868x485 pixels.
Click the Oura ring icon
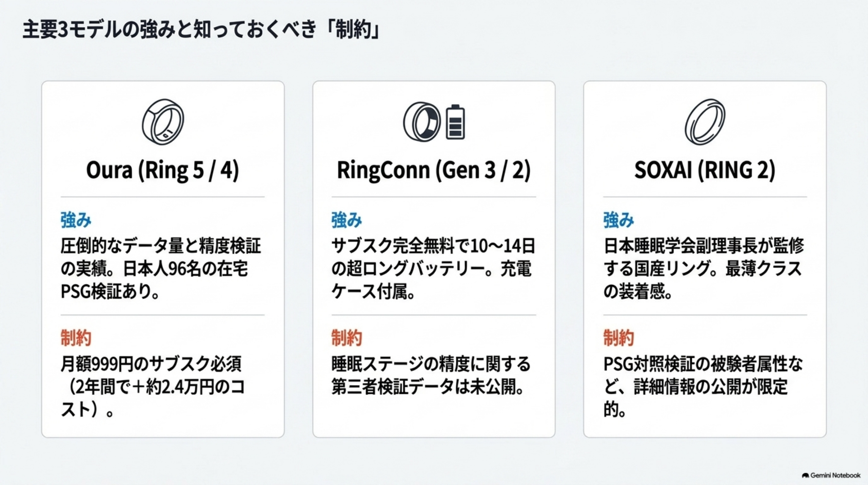163,122
